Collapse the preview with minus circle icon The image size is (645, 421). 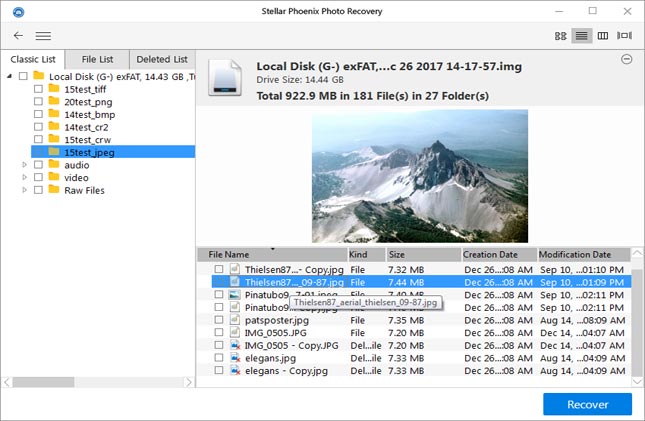[x=626, y=59]
